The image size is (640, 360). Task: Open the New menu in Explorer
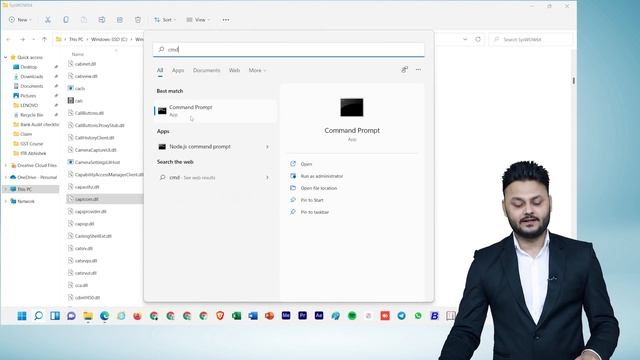20,20
